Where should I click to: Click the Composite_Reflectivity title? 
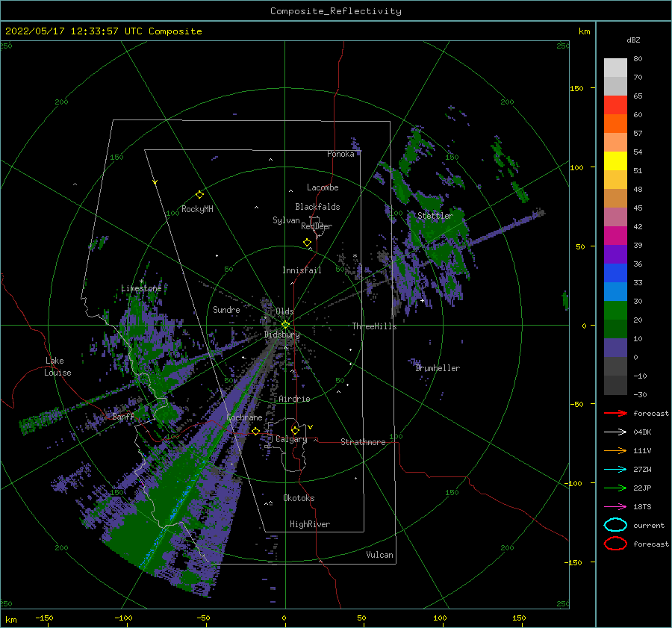click(x=335, y=11)
